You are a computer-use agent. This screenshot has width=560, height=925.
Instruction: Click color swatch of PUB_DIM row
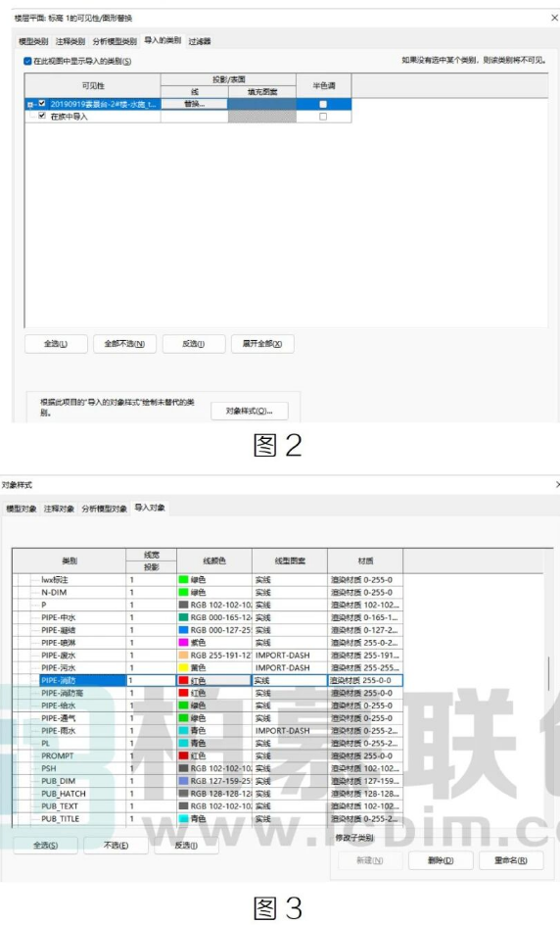click(183, 781)
